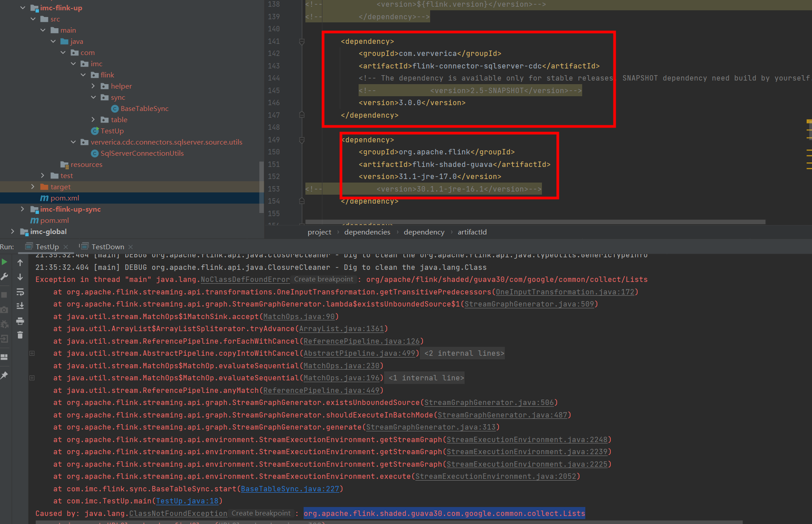Click line number 148 in the gutter

pos(274,127)
